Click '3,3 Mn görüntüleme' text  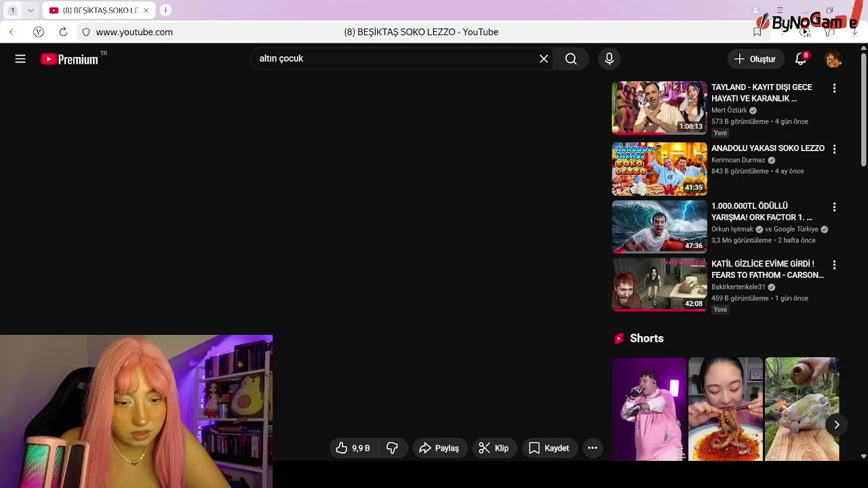[741, 241]
